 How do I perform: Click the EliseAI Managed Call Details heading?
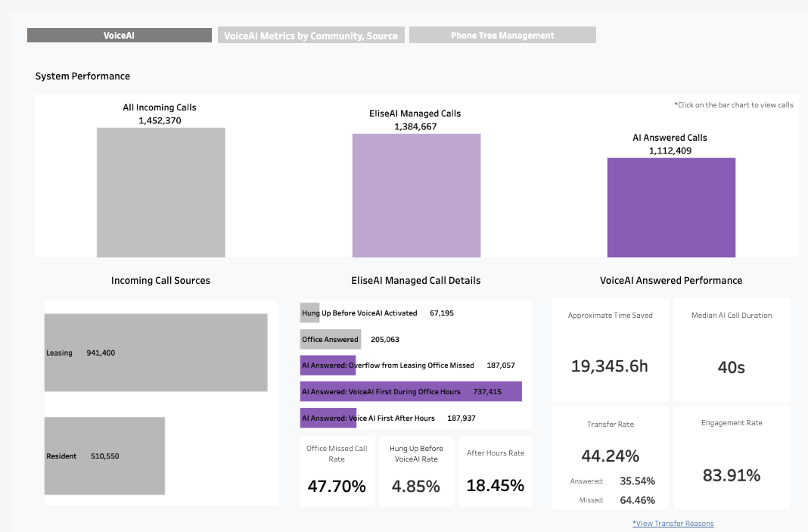tap(416, 281)
